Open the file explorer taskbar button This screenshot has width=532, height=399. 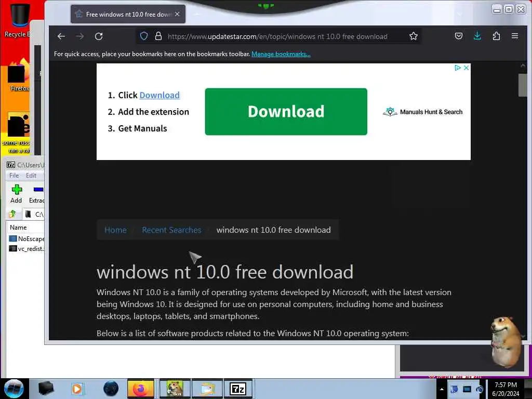tap(207, 389)
